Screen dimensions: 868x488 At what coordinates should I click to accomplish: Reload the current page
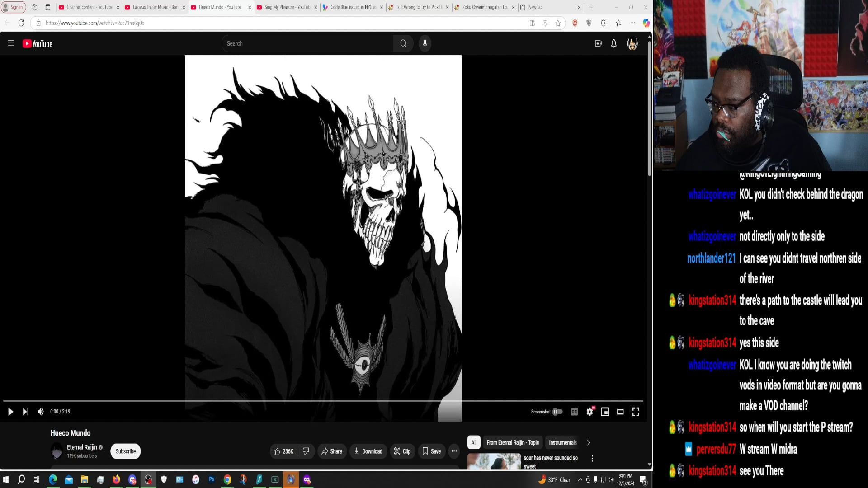[21, 23]
